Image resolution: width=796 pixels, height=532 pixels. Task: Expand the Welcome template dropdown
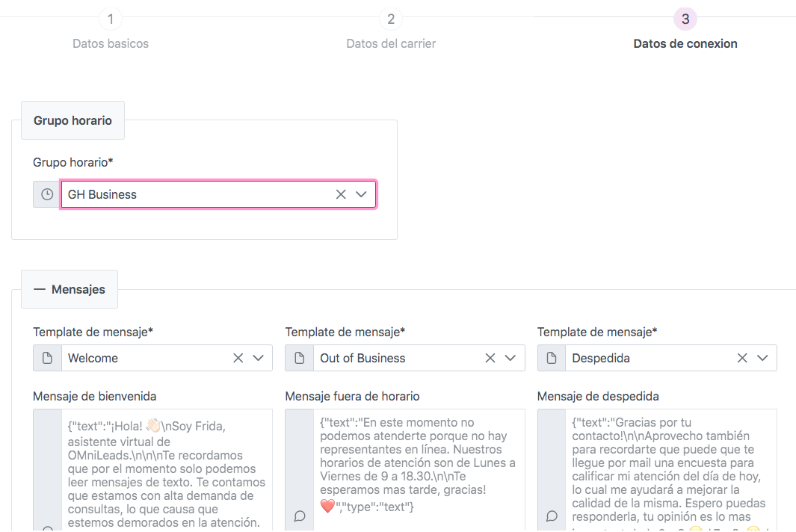(259, 358)
